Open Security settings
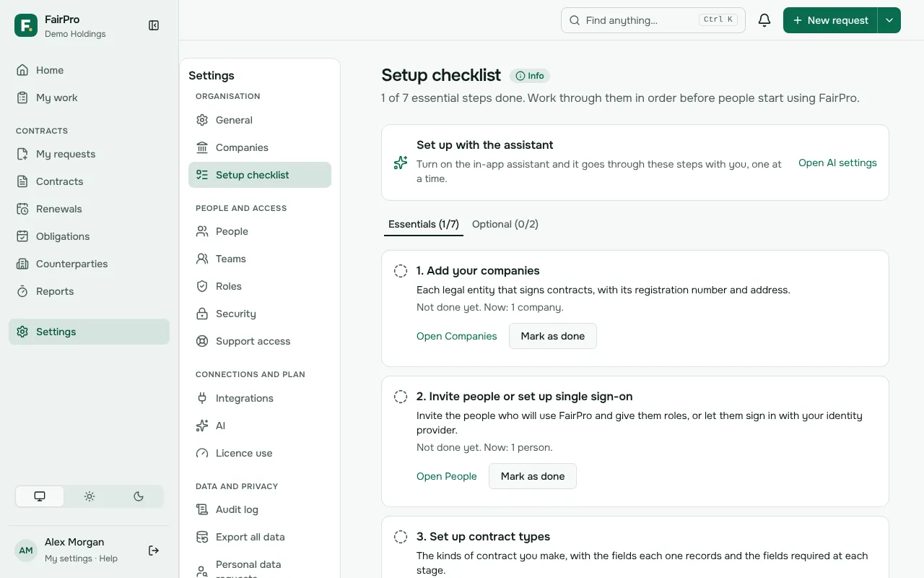Screen dimensions: 924x578 [x=260, y=314]
